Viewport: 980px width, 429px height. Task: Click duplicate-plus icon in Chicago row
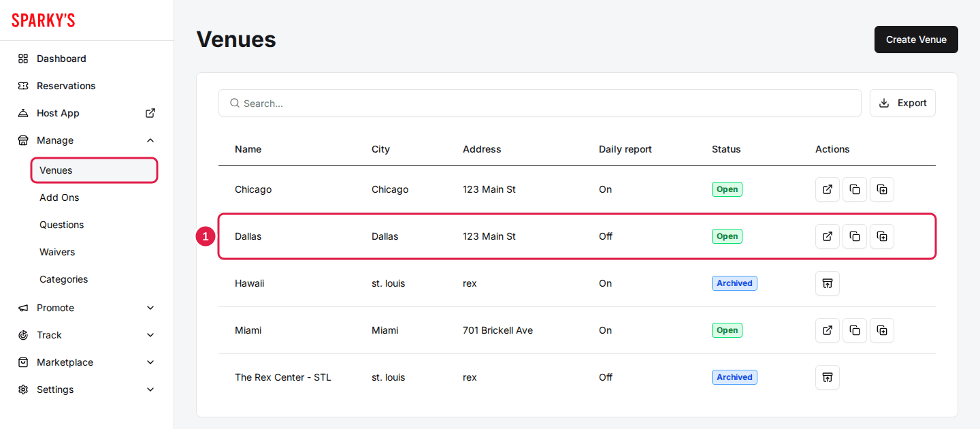pyautogui.click(x=882, y=189)
